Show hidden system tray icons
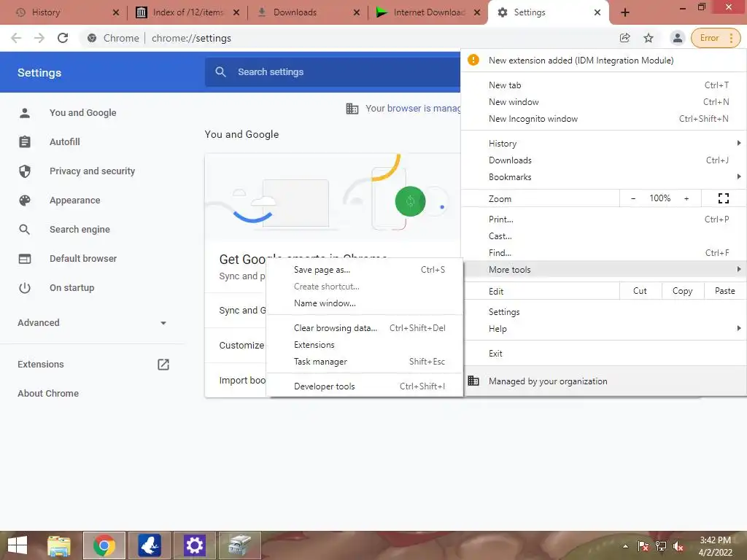The width and height of the screenshot is (747, 560). pyautogui.click(x=625, y=546)
